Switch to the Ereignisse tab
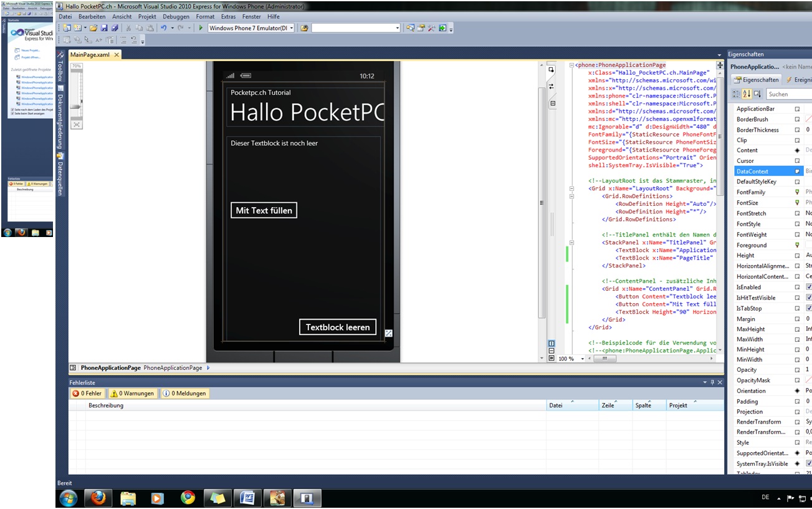Screen dimensions: 812x509 tap(800, 79)
